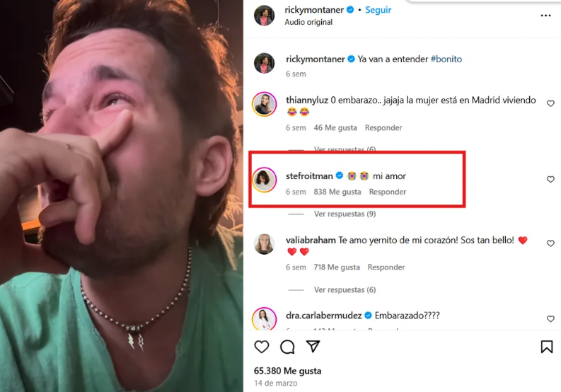Image resolution: width=561 pixels, height=392 pixels.
Task: Expand thiannyluz's replies (6)
Action: pyautogui.click(x=345, y=149)
